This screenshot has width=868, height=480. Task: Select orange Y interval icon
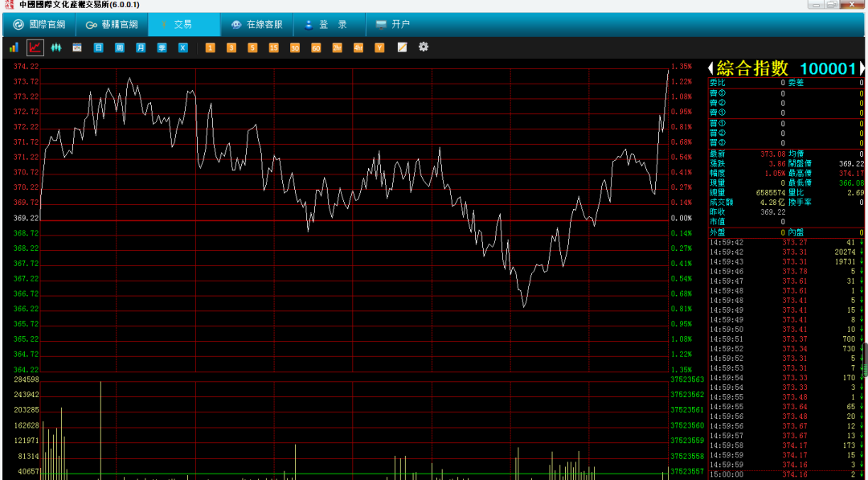(x=379, y=47)
